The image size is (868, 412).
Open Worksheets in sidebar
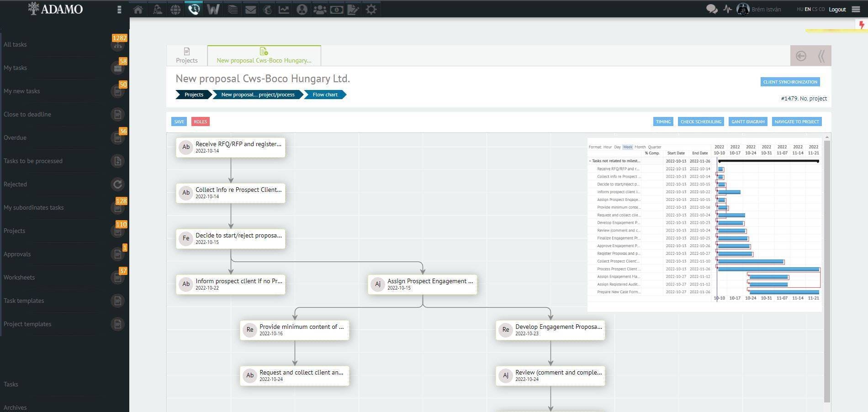pyautogui.click(x=19, y=277)
